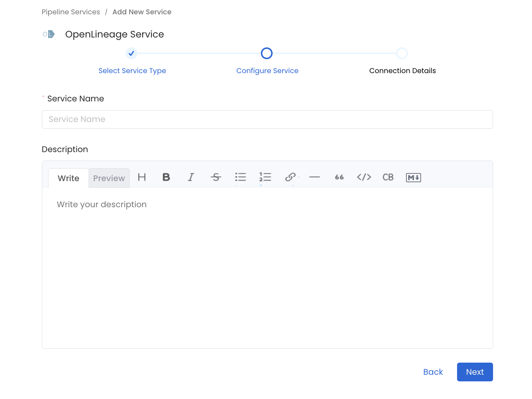Insert a hyperlink into the description
This screenshot has height=399, width=532.
click(x=290, y=177)
